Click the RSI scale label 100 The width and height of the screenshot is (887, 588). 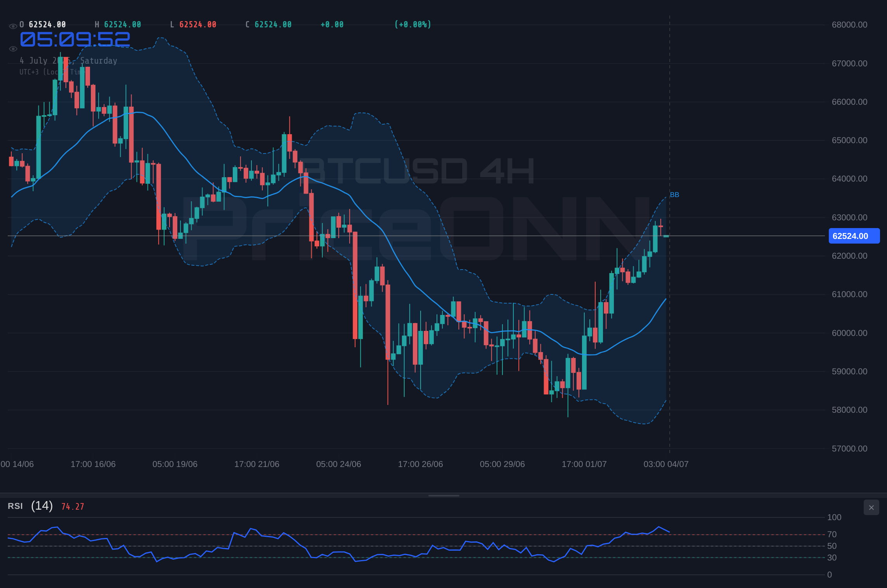coord(834,517)
